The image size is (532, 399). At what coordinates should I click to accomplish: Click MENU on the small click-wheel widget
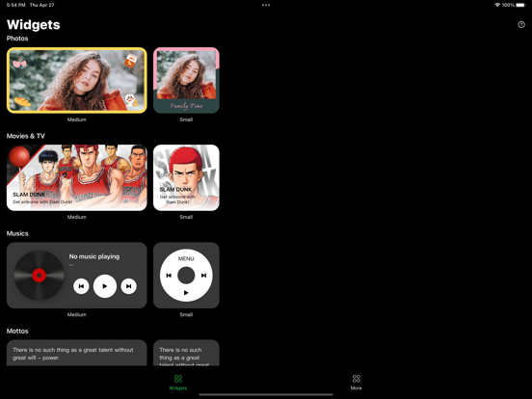point(186,258)
